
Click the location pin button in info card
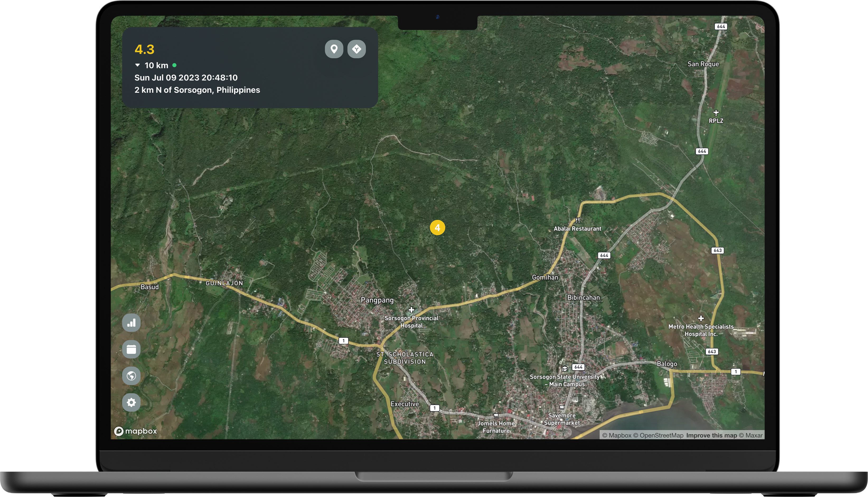[334, 49]
